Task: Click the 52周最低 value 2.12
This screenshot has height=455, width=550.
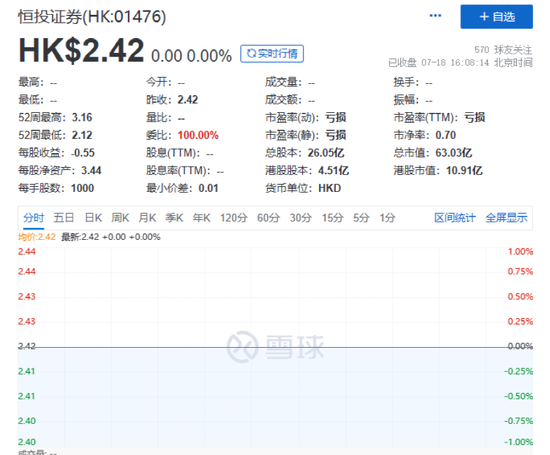Action: coord(82,135)
